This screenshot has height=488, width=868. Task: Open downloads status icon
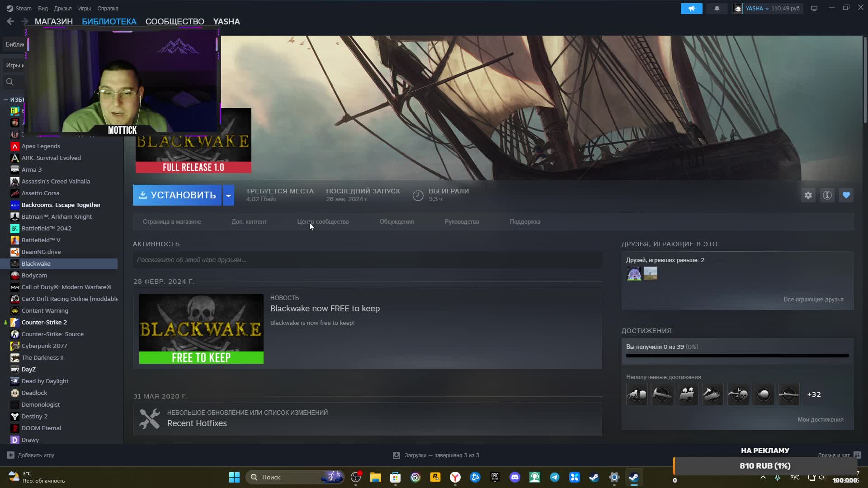(396, 455)
